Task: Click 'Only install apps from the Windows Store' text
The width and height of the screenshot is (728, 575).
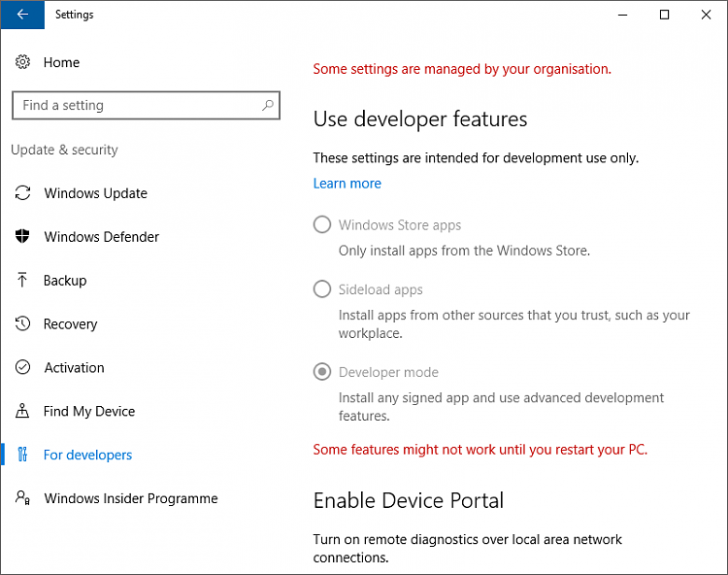Action: pos(464,251)
